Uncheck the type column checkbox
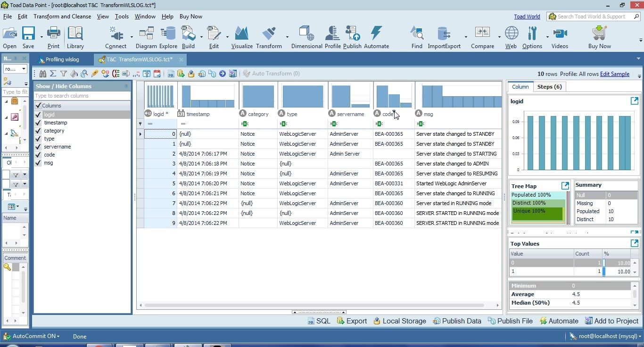Screen dimensions: 644x347 (38, 139)
